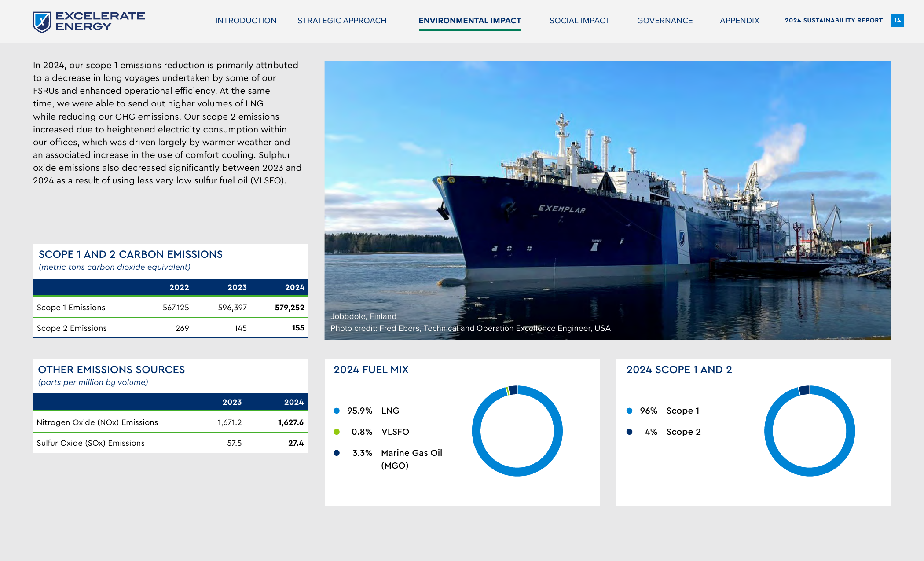924x561 pixels.
Task: Click the Exemplar ship photo
Action: (608, 200)
